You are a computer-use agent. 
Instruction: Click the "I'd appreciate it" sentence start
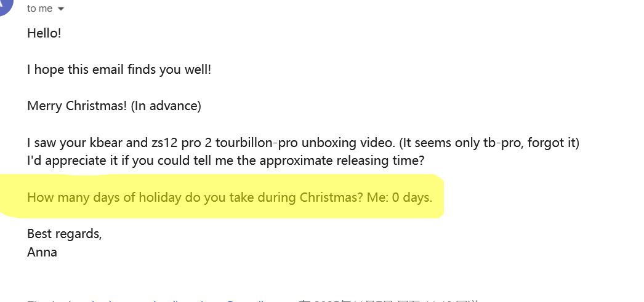[x=68, y=161]
